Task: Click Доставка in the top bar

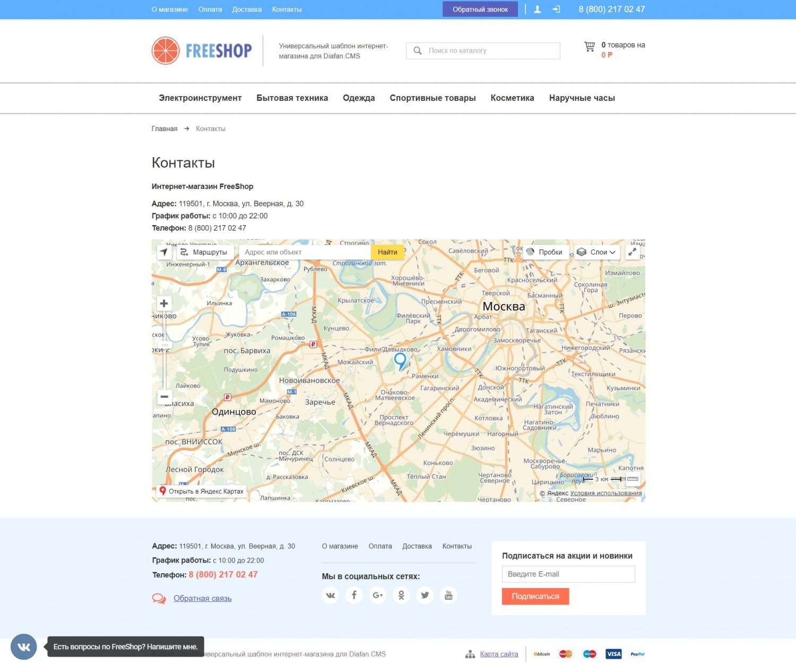Action: coord(247,10)
